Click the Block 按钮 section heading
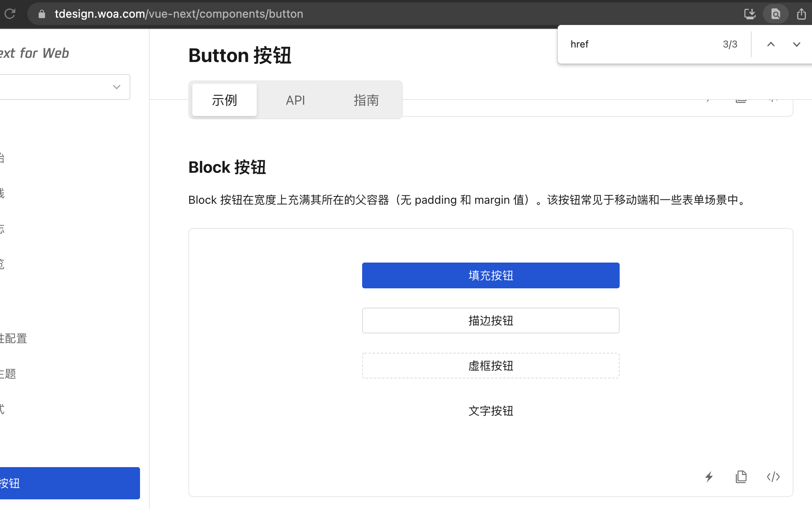Image resolution: width=812 pixels, height=509 pixels. (227, 167)
